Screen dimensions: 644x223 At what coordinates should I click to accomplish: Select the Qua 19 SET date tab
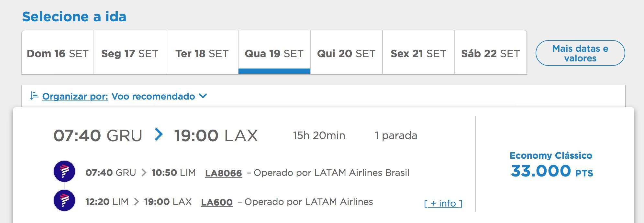click(274, 52)
